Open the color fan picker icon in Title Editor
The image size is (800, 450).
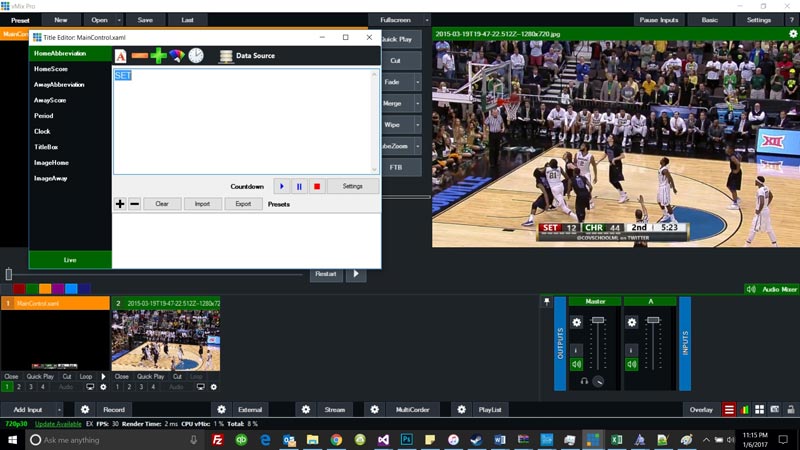(177, 56)
